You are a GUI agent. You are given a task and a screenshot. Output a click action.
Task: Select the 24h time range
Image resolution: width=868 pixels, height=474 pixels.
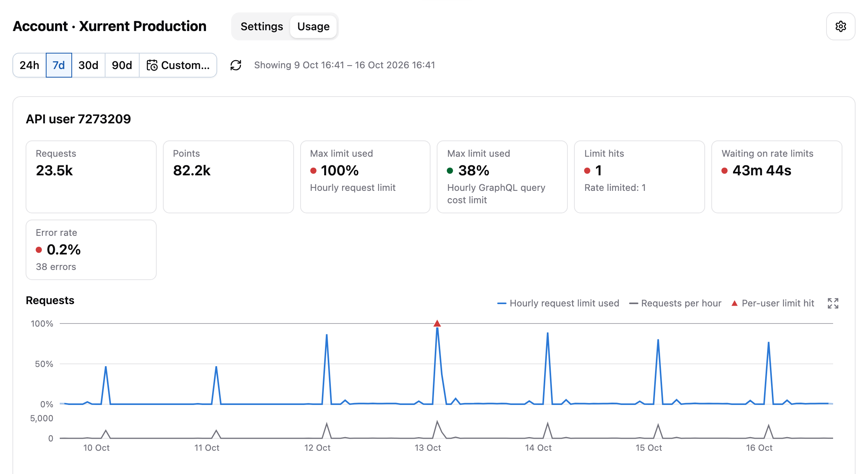pyautogui.click(x=29, y=65)
